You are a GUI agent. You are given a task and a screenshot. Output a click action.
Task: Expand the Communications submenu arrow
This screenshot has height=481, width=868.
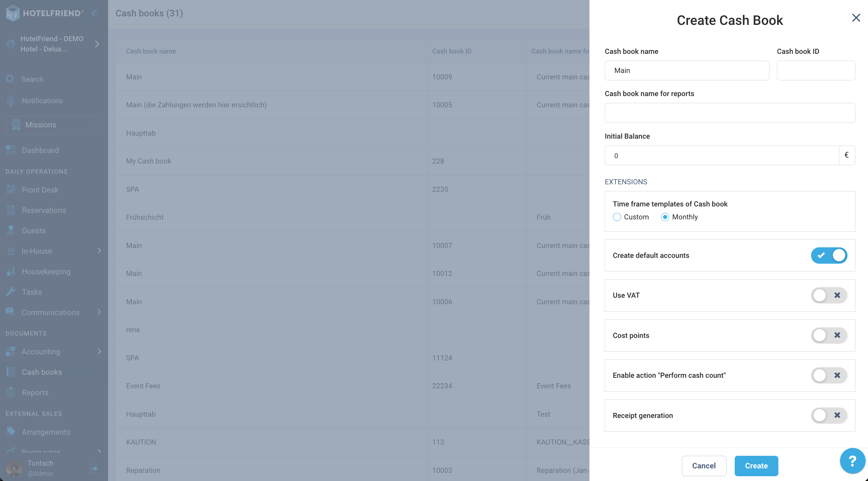coord(99,312)
